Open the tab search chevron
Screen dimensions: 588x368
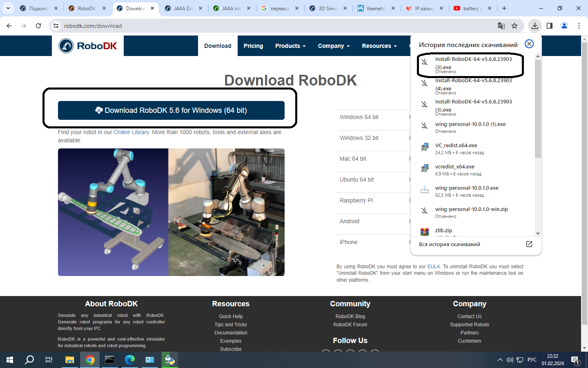(x=8, y=8)
